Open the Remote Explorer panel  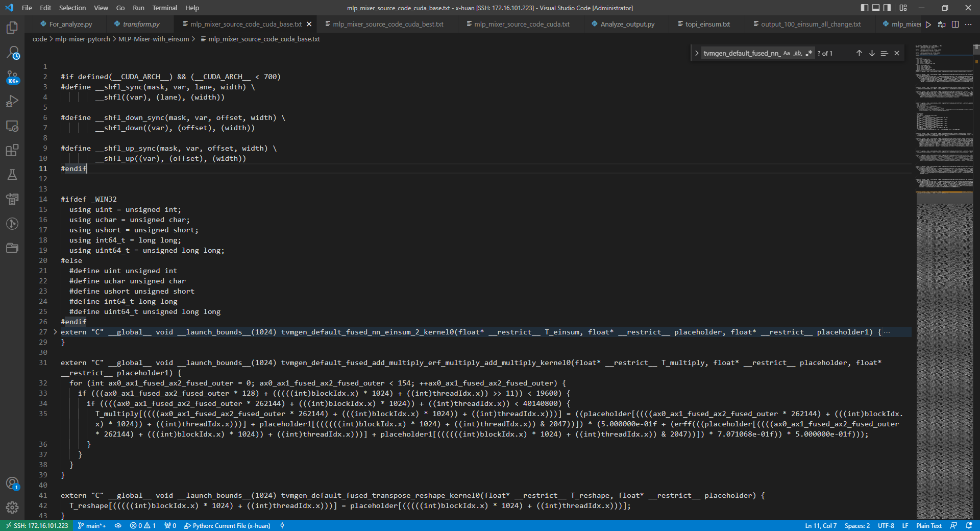12,126
